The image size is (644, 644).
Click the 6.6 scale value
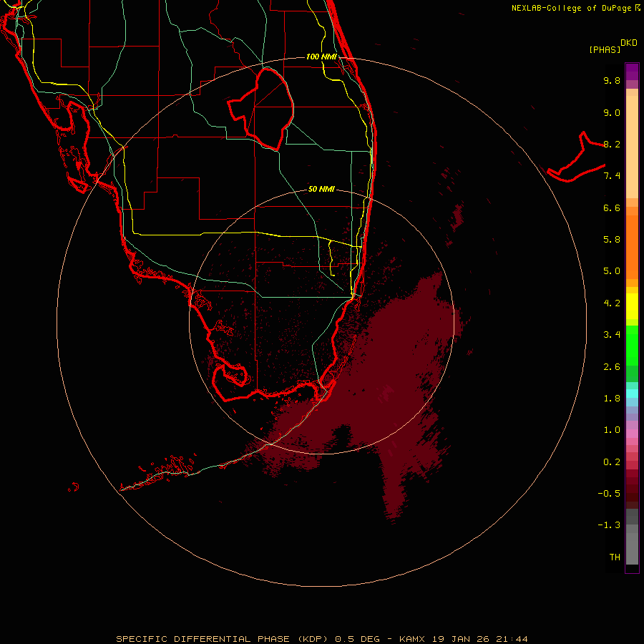pyautogui.click(x=612, y=208)
